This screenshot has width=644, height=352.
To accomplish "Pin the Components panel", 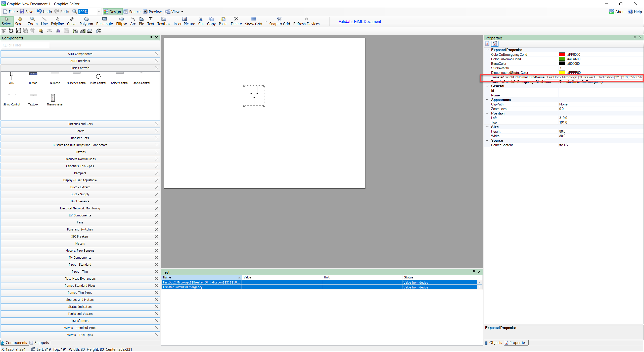I will (x=151, y=38).
